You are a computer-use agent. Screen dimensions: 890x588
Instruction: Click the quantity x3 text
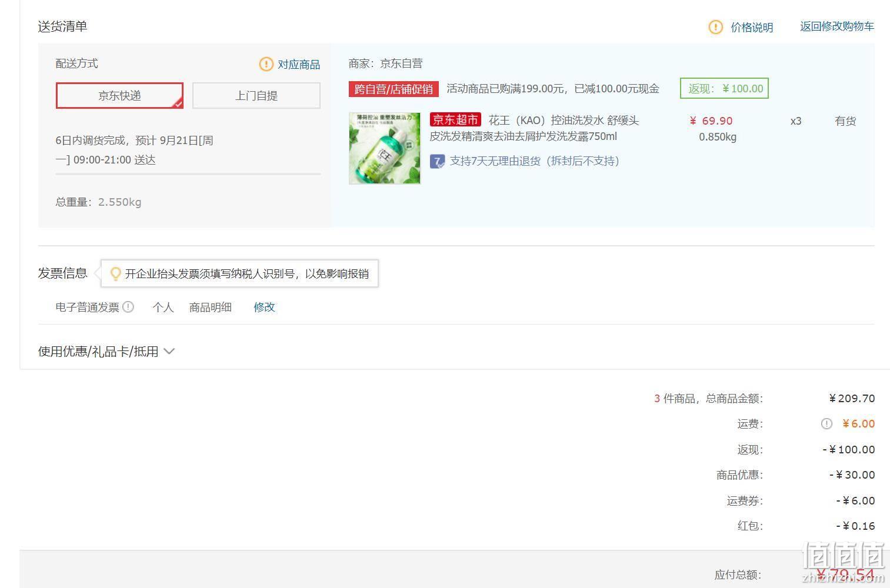(795, 121)
